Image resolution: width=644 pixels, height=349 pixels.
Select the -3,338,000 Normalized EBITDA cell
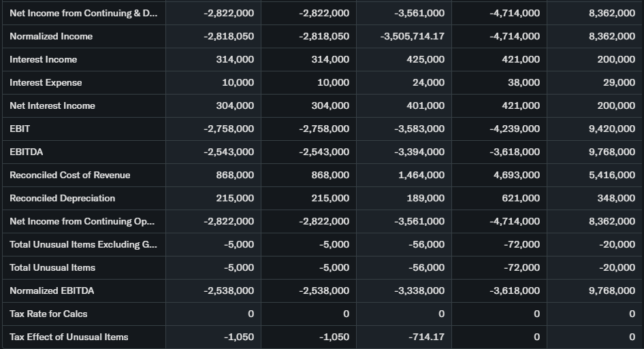tap(419, 290)
